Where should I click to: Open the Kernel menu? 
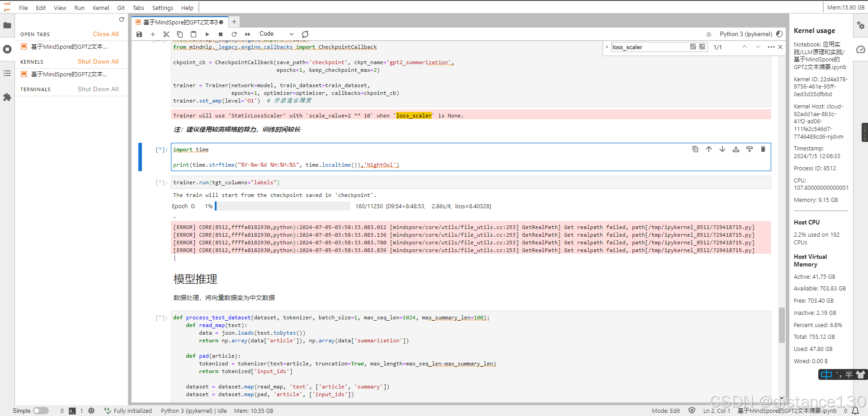coord(101,8)
